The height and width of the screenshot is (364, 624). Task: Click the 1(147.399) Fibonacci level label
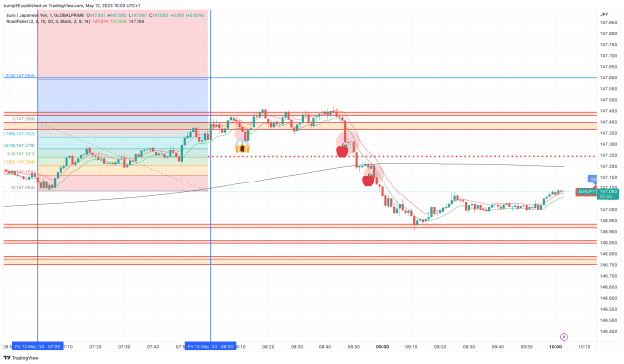click(x=23, y=119)
